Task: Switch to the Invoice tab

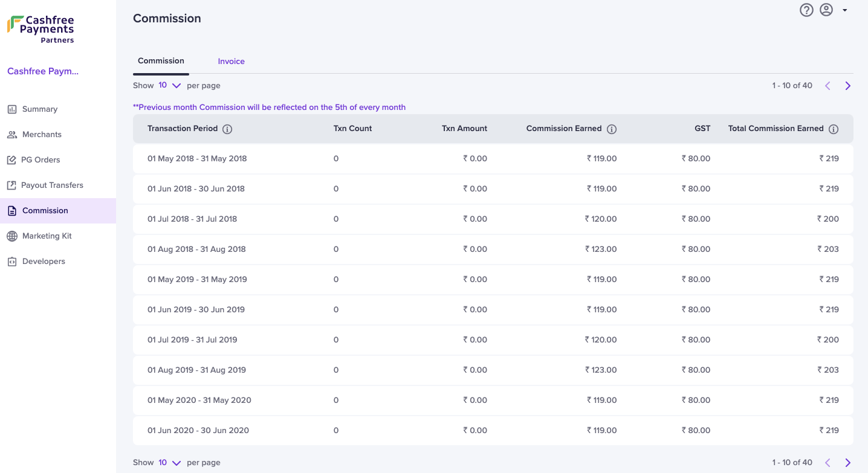Action: coord(232,62)
